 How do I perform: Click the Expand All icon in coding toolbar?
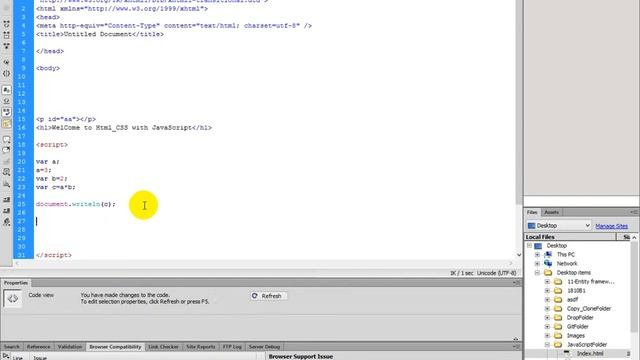7,46
